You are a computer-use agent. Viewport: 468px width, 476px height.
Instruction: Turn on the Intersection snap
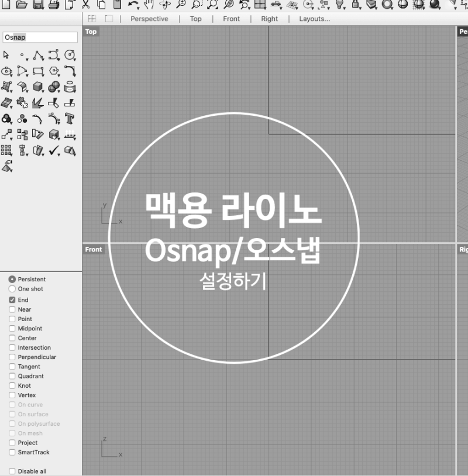pyautogui.click(x=12, y=347)
